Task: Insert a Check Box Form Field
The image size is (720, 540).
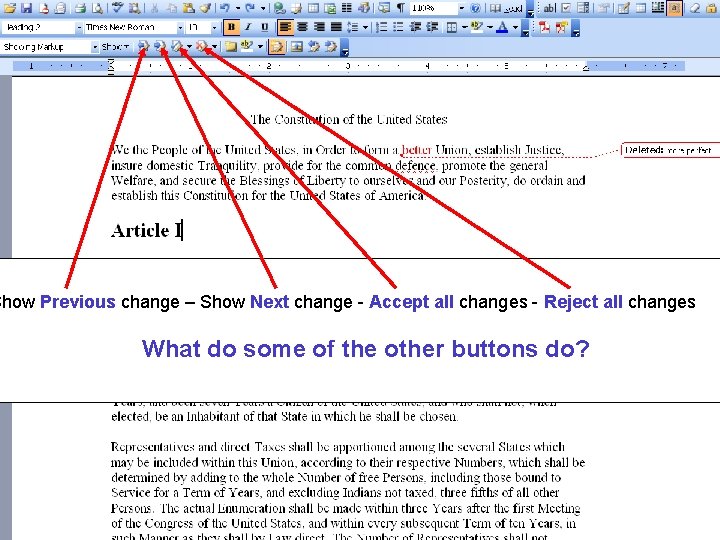Action: [566, 8]
